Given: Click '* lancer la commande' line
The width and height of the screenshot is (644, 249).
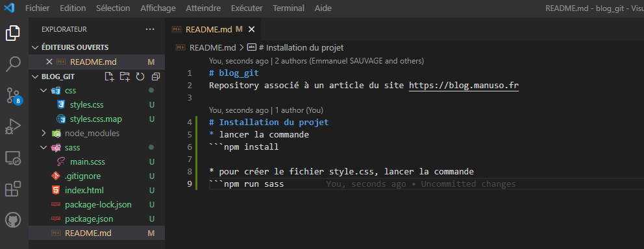Looking at the screenshot, I should 259,134.
